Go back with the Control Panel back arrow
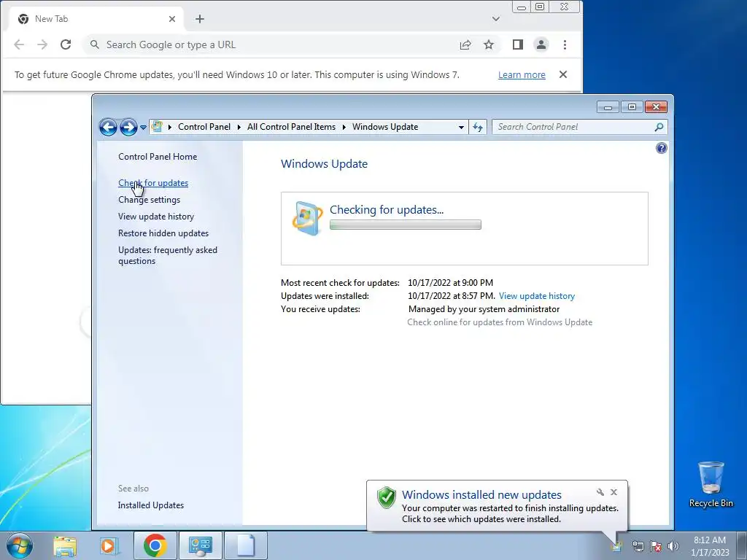Viewport: 747px width, 560px height. click(x=108, y=127)
